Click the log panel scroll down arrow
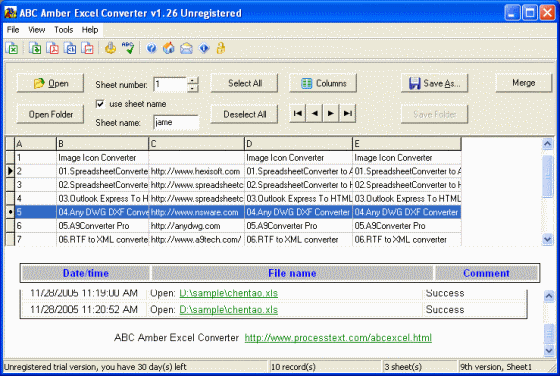 tap(549, 350)
